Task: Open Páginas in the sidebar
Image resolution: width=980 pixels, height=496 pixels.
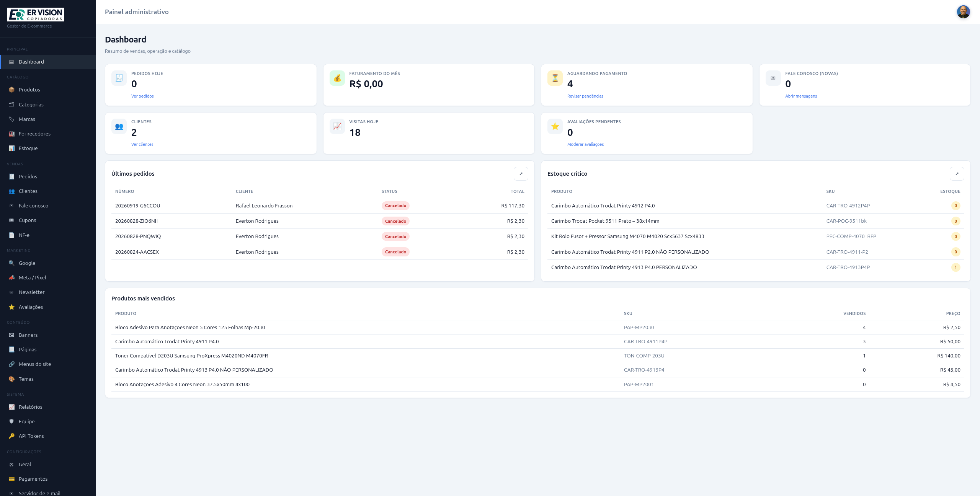Action: coord(48,349)
